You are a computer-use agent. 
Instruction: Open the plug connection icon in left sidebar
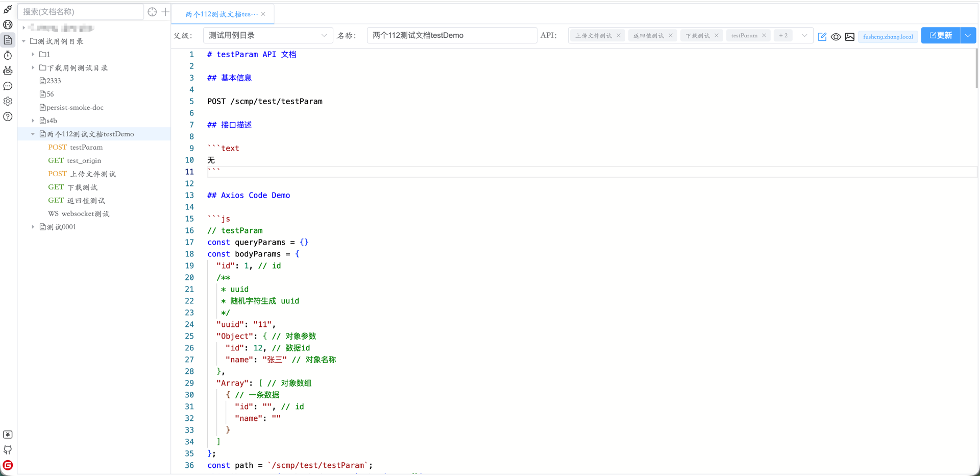tap(8, 9)
